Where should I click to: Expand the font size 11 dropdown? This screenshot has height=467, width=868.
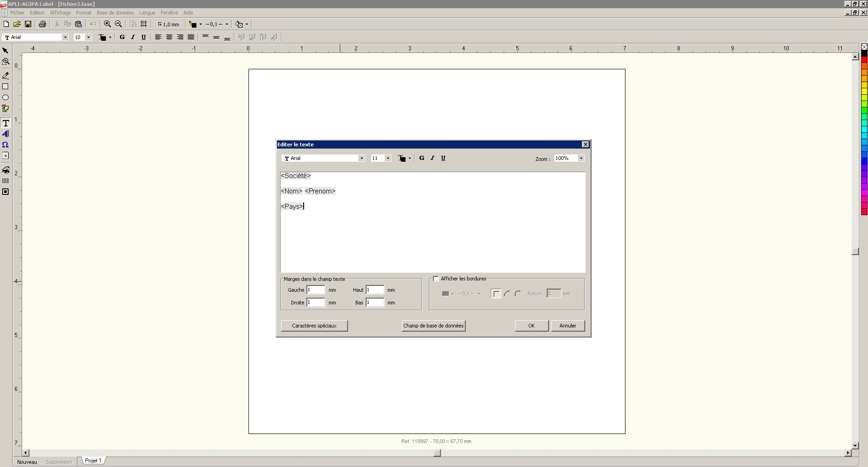point(388,158)
